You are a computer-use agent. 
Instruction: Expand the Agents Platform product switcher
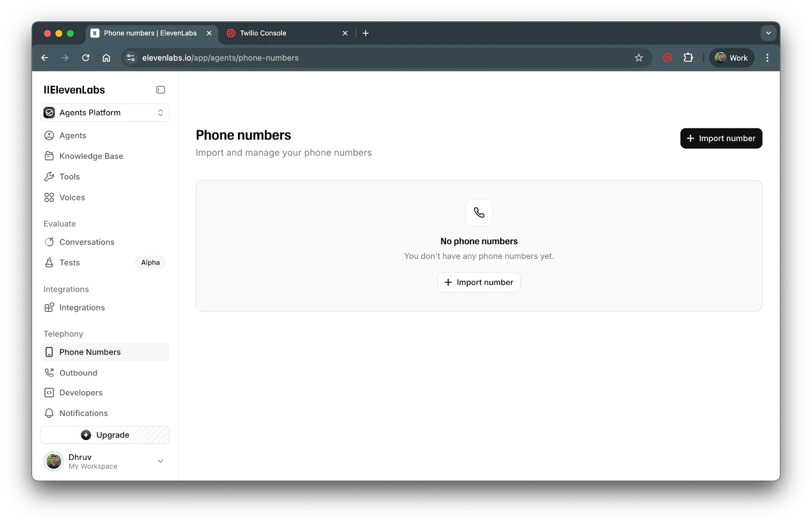(x=105, y=113)
